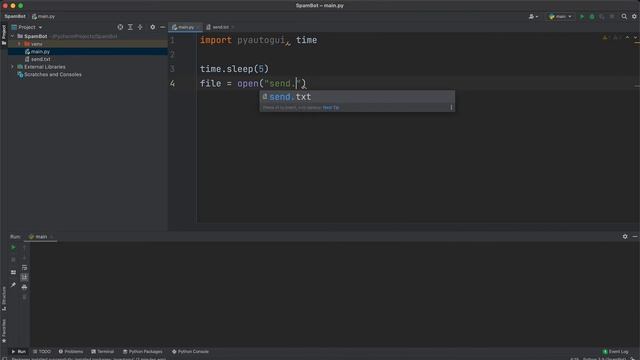Open IDE settings gear in top toolbar
Screen dimensions: 640x360
[x=634, y=16]
